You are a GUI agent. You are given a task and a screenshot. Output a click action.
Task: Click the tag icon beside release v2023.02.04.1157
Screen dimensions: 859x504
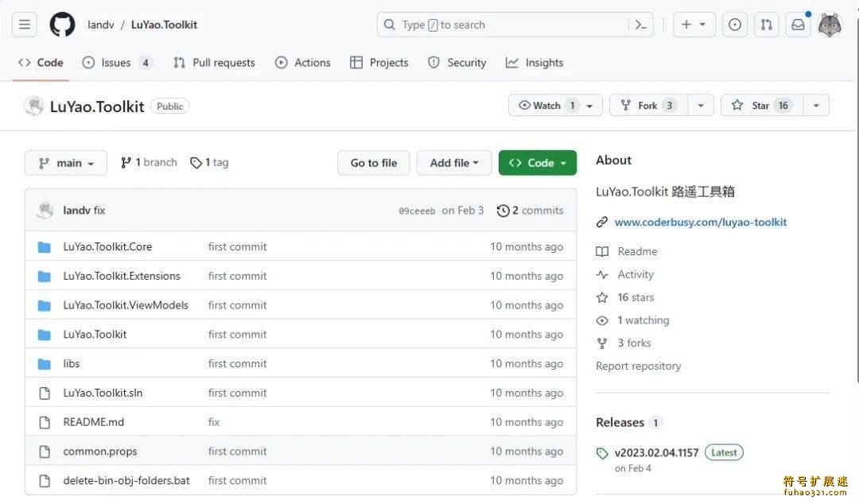point(602,453)
